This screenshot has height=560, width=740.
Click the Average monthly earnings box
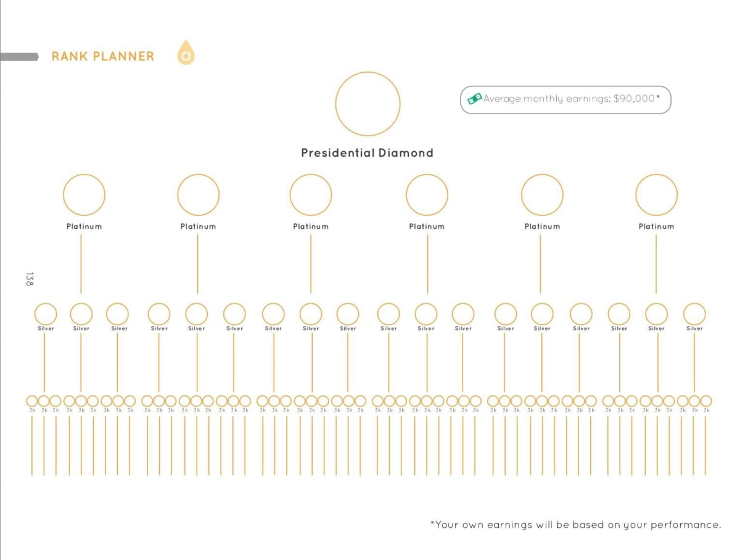pos(565,99)
